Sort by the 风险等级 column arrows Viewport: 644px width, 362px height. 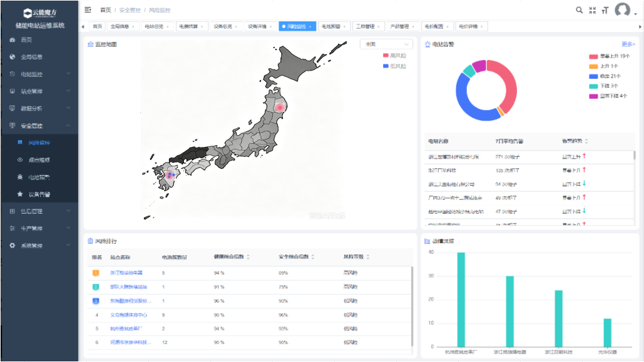coord(368,257)
